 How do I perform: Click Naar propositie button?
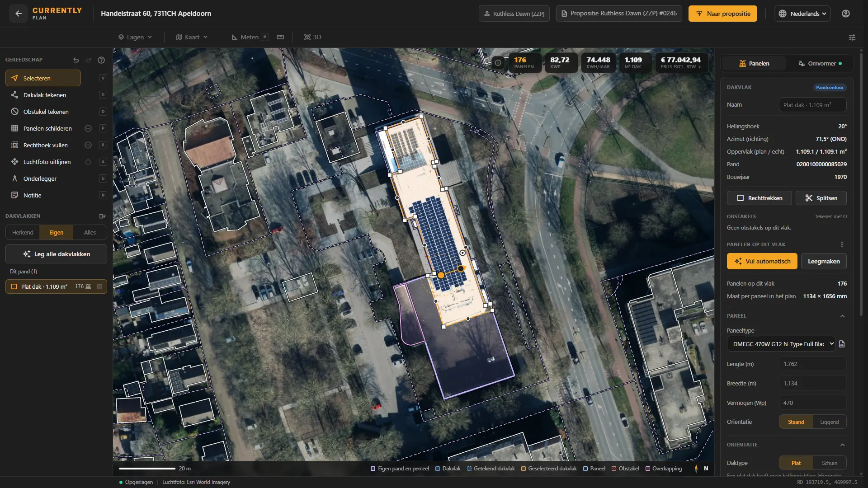click(722, 14)
